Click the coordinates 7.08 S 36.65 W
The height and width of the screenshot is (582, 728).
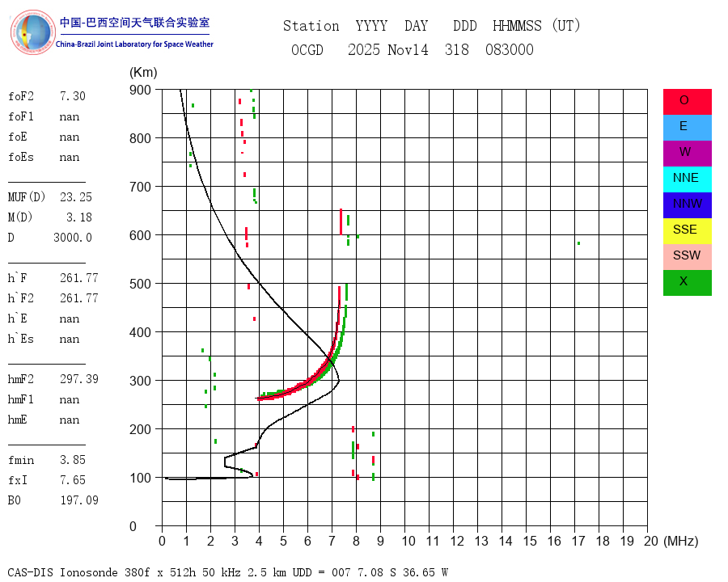coord(401,572)
